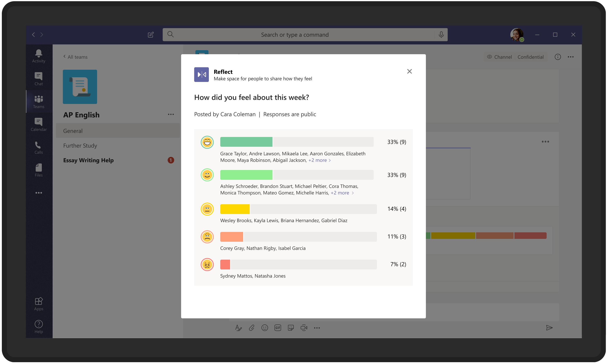This screenshot has height=364, width=607.
Task: Select the Further Study channel
Action: (80, 146)
